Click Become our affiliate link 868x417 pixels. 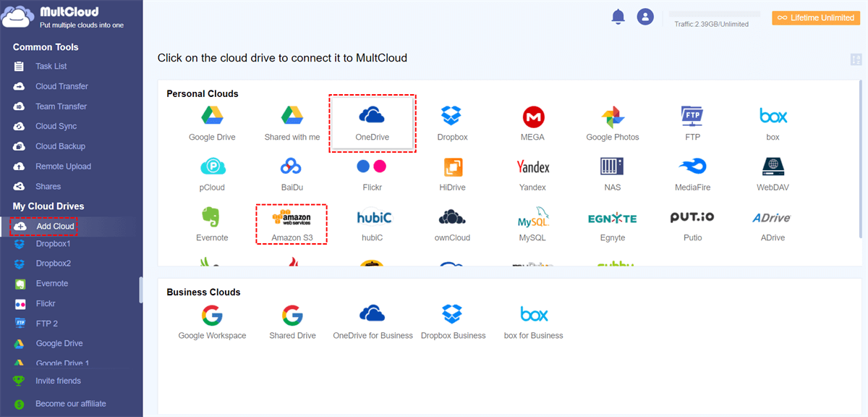click(71, 404)
